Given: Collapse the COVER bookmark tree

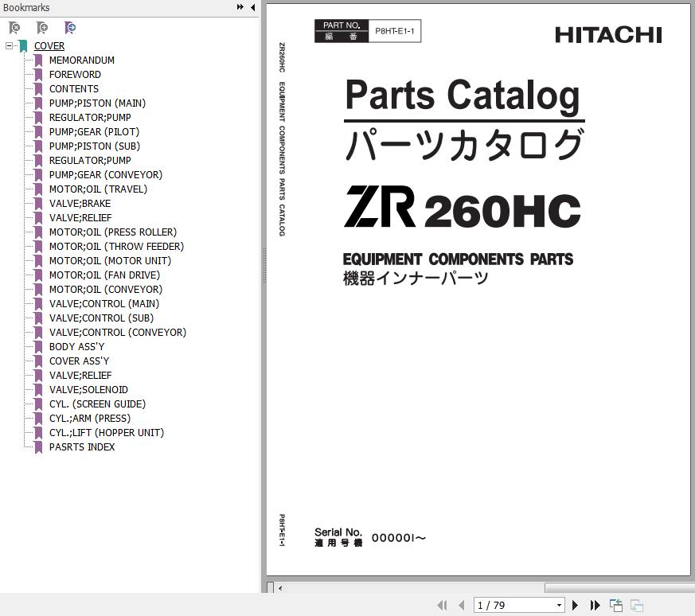Looking at the screenshot, I should [9, 46].
